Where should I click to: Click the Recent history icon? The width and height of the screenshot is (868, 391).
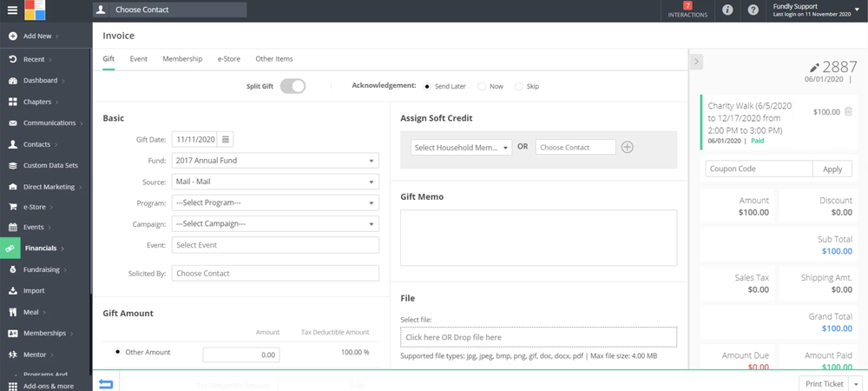(13, 59)
